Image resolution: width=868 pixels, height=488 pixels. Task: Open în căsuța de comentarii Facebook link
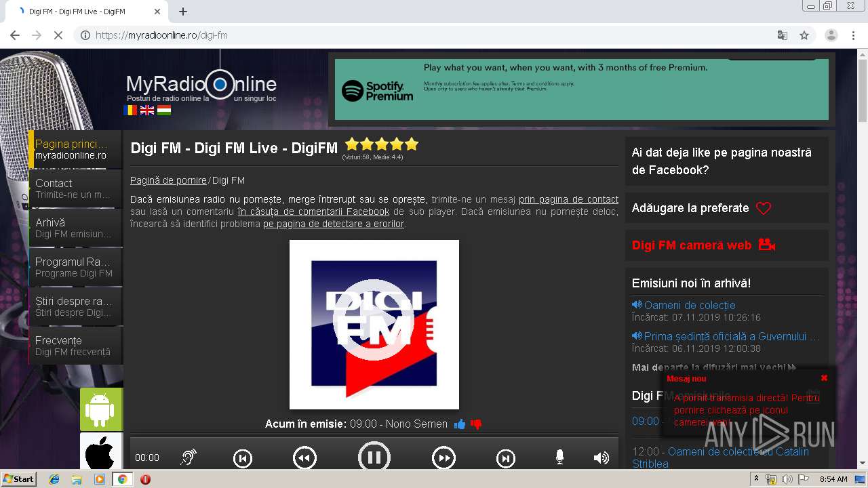(313, 211)
